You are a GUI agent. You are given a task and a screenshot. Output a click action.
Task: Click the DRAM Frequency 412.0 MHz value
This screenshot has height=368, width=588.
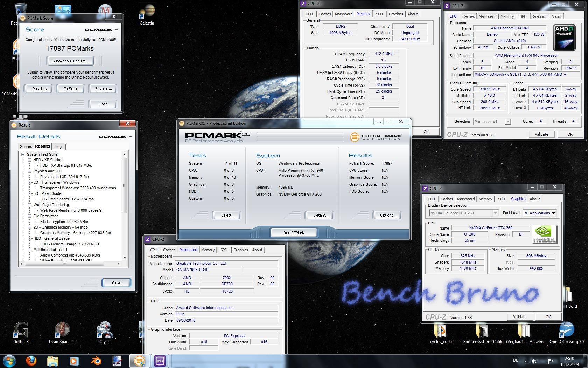[x=384, y=54]
